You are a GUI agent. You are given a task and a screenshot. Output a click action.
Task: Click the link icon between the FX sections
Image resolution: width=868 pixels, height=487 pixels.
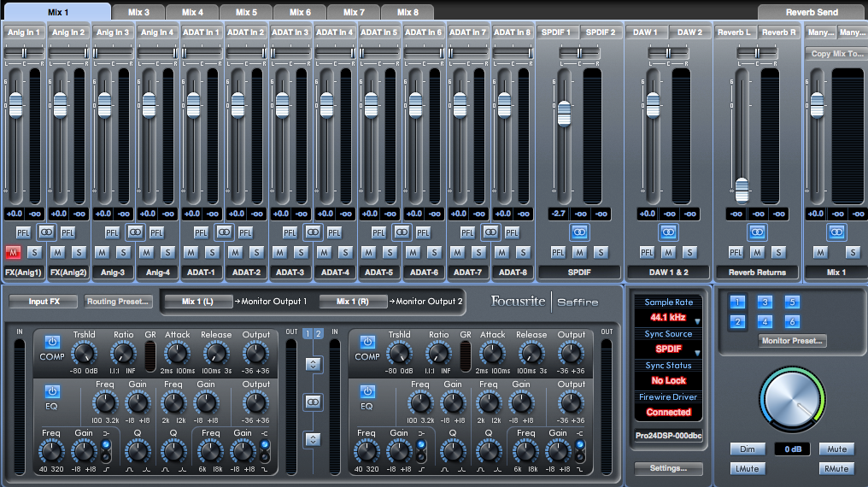(x=313, y=402)
